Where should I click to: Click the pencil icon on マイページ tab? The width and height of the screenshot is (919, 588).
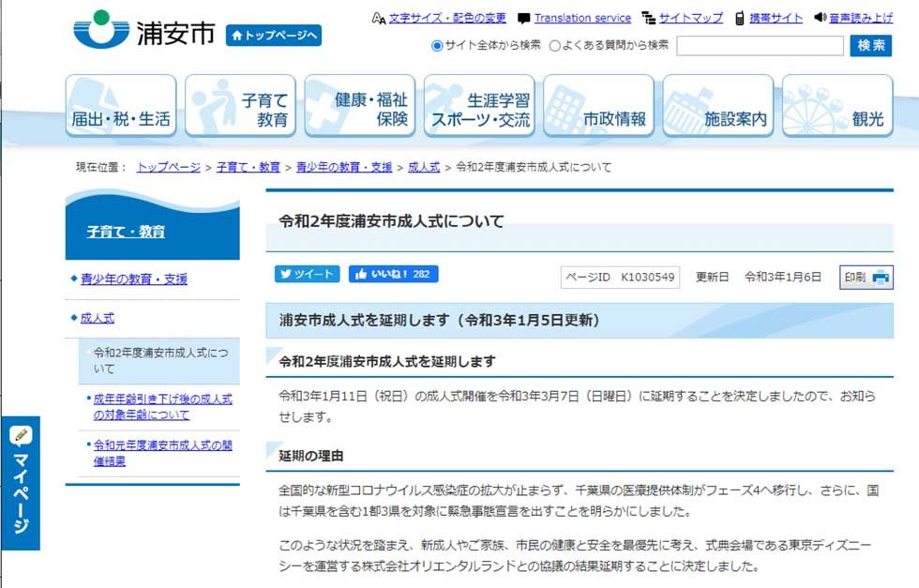(21, 435)
